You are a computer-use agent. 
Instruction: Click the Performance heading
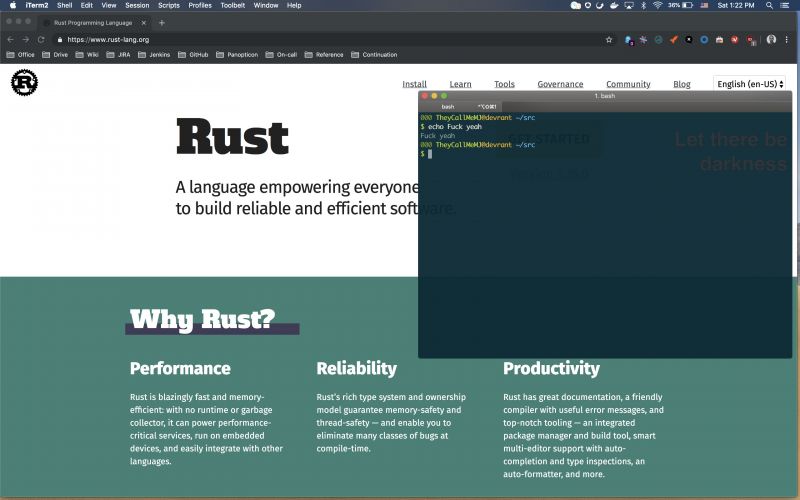click(x=180, y=368)
